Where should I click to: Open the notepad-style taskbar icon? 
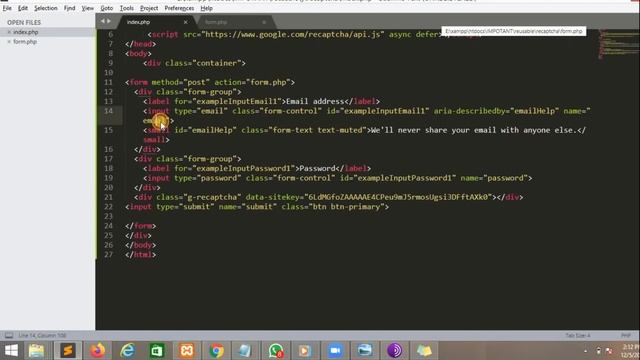246,351
